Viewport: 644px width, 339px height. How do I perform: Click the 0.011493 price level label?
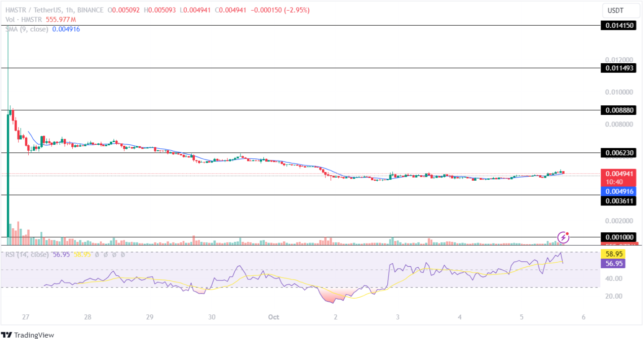point(619,68)
